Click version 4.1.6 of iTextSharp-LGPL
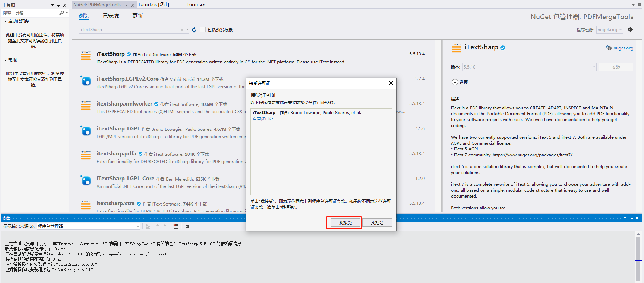The image size is (644, 283). pos(420,129)
